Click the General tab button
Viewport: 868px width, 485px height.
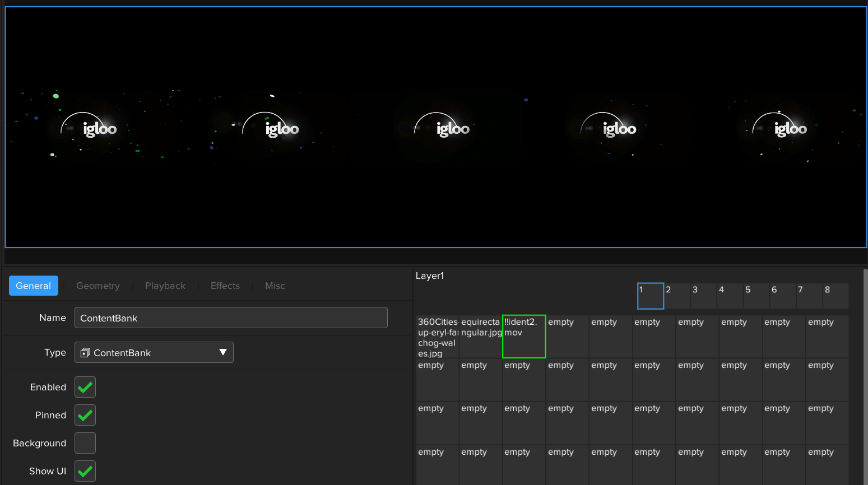[x=34, y=286]
